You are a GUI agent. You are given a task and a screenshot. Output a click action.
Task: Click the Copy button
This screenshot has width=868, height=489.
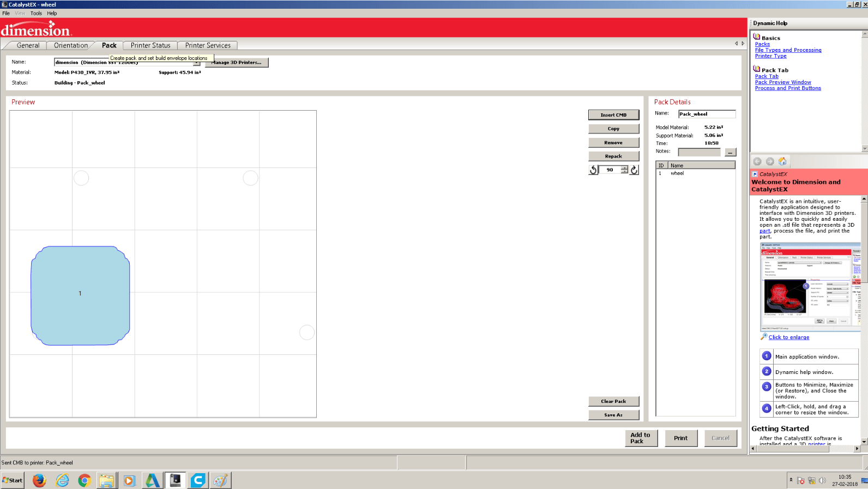[x=613, y=129]
